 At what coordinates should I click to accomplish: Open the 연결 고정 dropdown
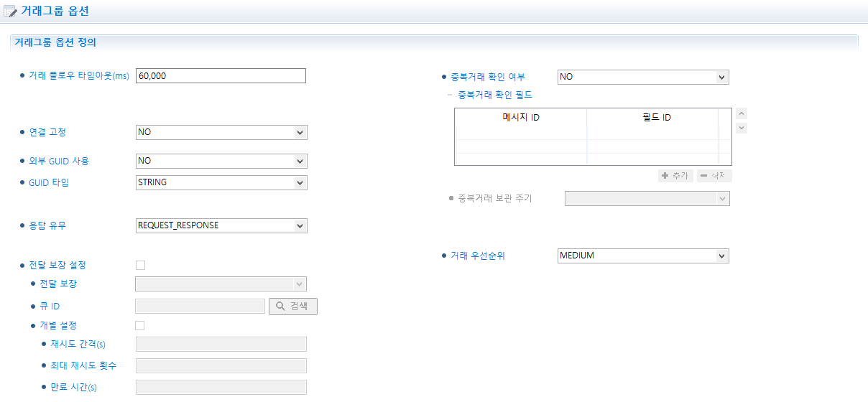tap(221, 132)
